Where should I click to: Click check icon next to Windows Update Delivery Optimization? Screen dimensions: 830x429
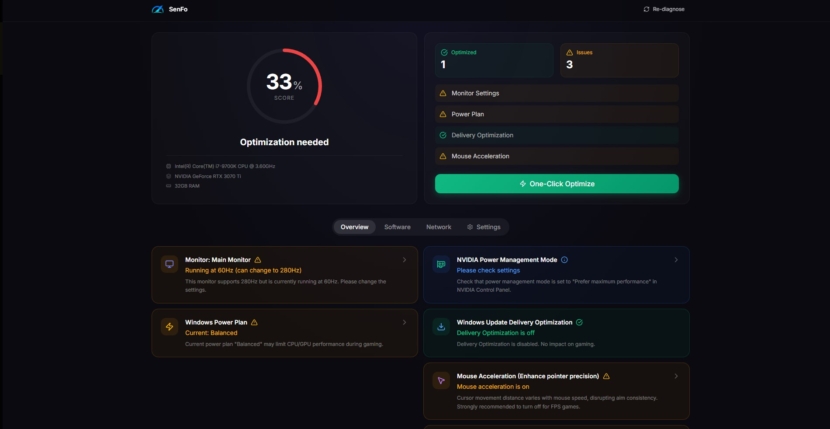(579, 322)
